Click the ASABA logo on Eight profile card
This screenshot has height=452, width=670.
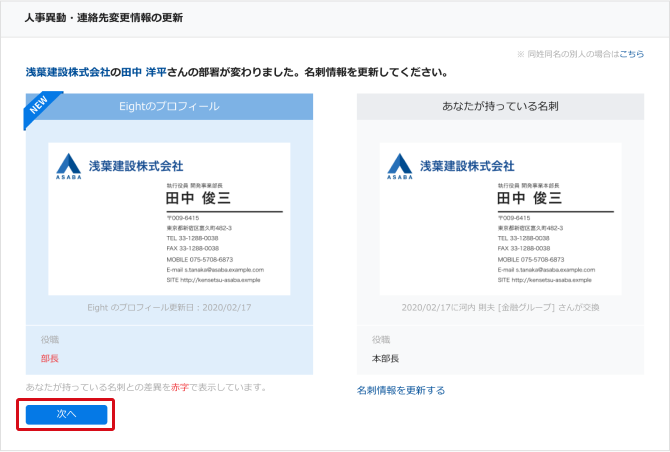click(x=68, y=166)
